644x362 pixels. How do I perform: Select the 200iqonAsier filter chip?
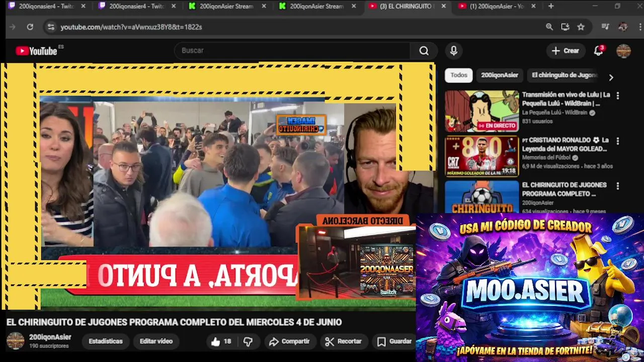(x=500, y=75)
